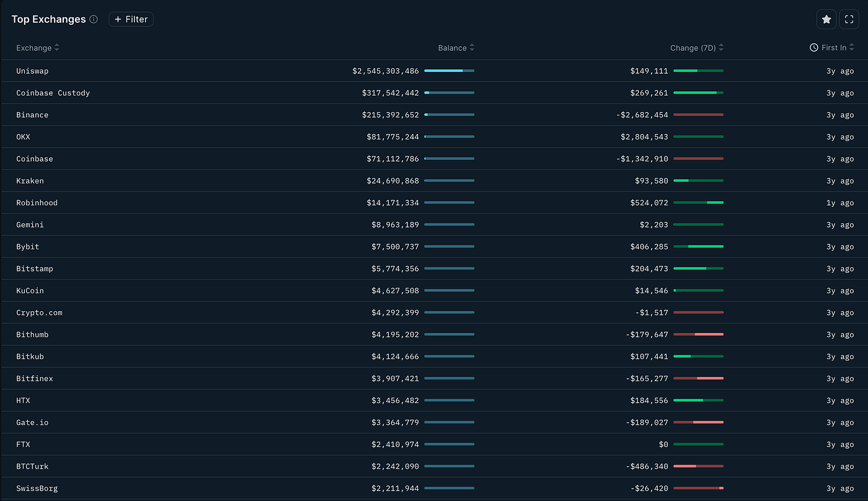Open the Filter button

(131, 19)
